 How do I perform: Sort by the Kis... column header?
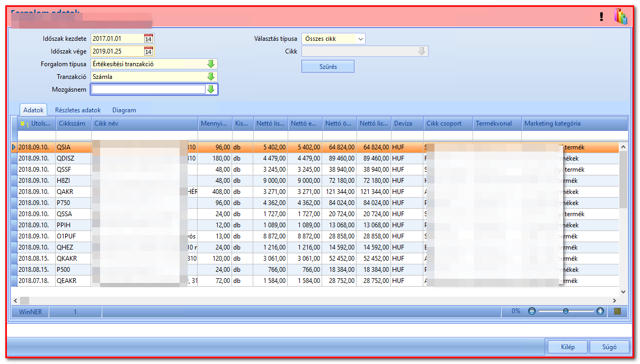pos(243,123)
